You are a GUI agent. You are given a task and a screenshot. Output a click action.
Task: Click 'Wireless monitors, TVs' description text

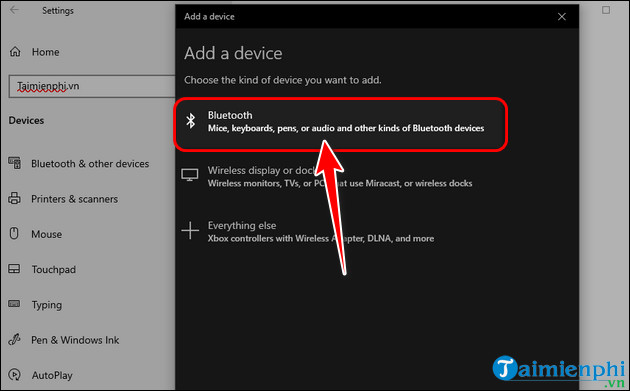click(340, 183)
